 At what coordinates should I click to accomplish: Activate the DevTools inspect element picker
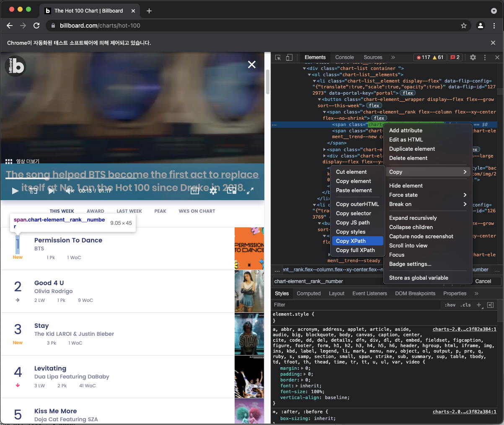(x=278, y=57)
